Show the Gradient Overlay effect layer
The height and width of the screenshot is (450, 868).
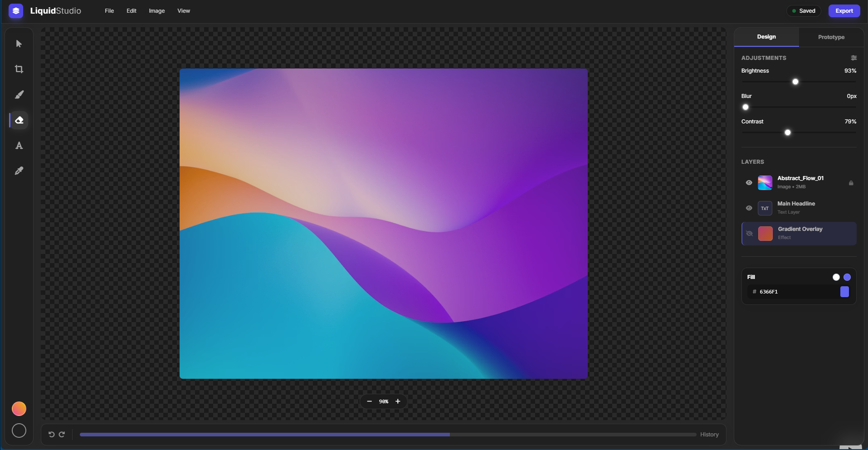749,233
